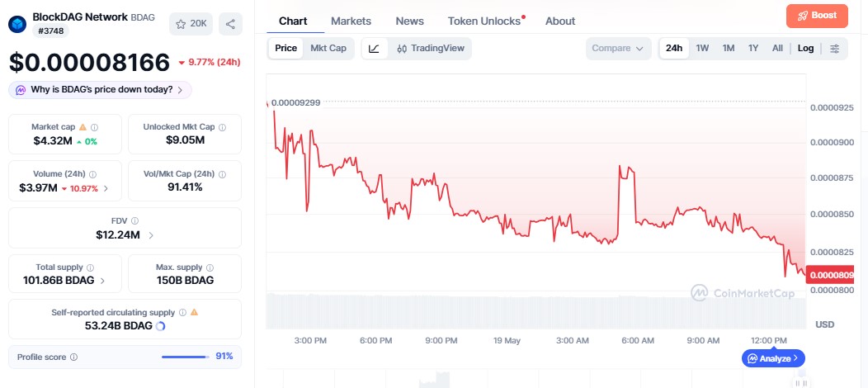Expand Why is BDAG's price down today

click(100, 90)
